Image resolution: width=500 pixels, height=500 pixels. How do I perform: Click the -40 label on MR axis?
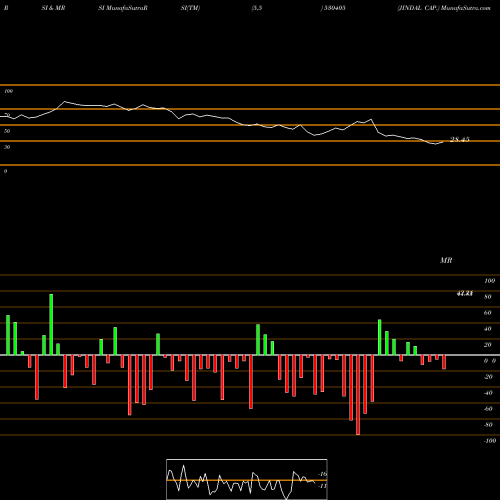[488, 393]
